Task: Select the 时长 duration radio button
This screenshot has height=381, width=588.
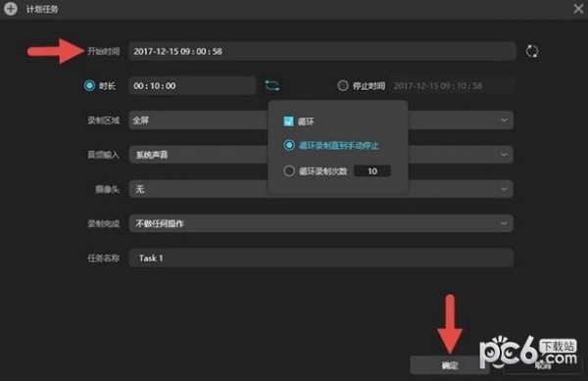Action: click(89, 86)
